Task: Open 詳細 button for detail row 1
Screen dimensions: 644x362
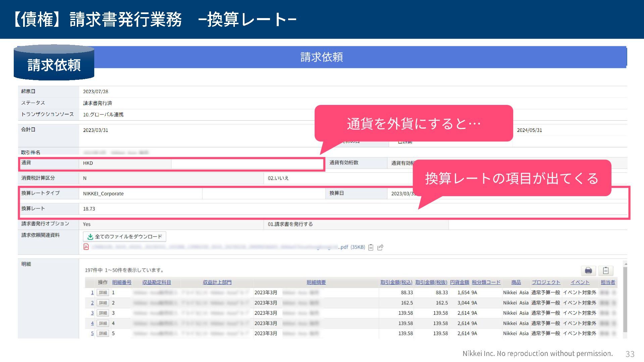Action: 103,293
